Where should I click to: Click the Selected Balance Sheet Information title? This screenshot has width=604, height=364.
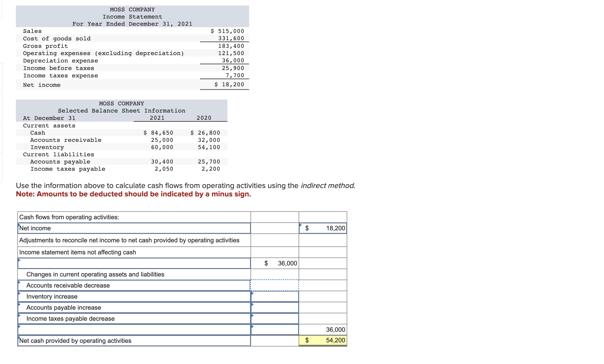[122, 111]
